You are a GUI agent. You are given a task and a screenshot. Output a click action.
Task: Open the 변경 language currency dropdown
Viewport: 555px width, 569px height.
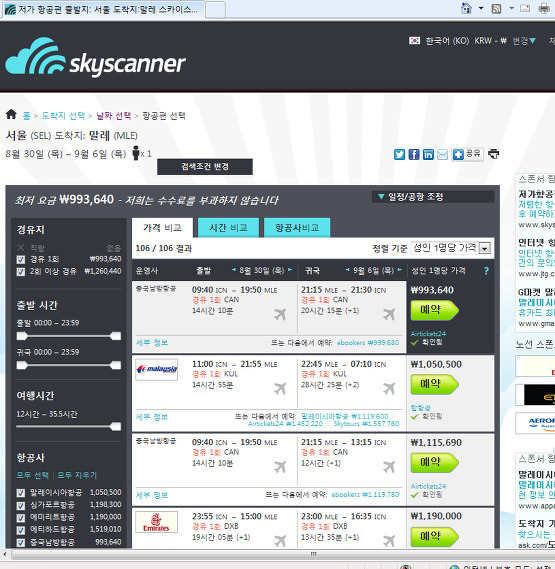click(x=523, y=41)
